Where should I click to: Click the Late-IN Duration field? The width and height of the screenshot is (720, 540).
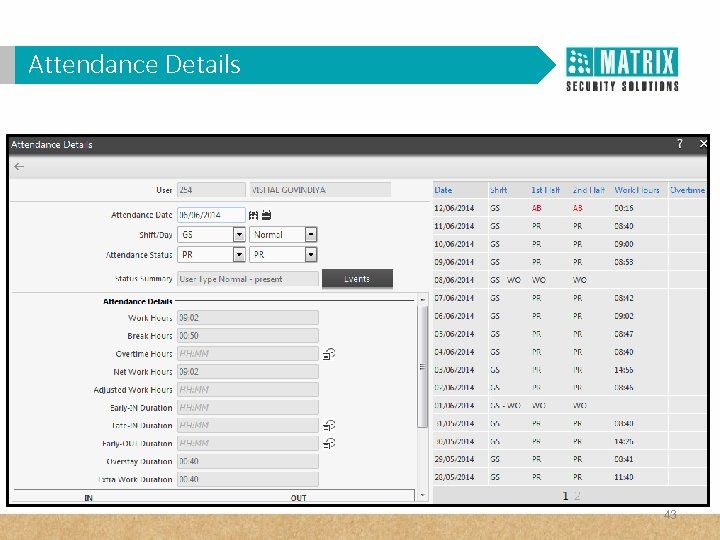click(248, 425)
